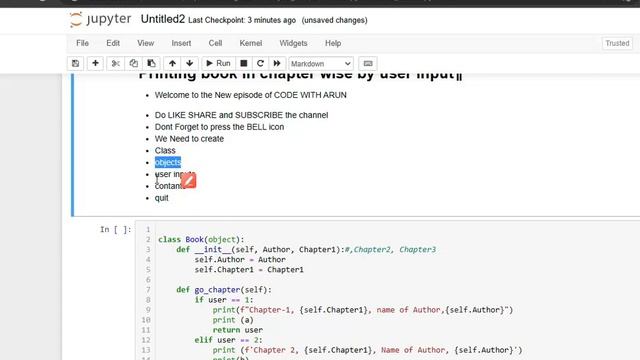The height and width of the screenshot is (360, 640).
Task: Click the highlighted 'objects' bullet text
Action: [168, 162]
